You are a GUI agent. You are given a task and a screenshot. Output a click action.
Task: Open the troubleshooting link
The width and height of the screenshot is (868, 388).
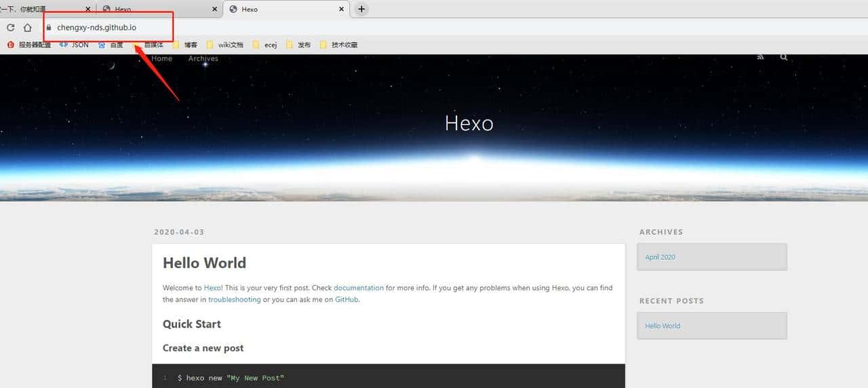click(235, 299)
